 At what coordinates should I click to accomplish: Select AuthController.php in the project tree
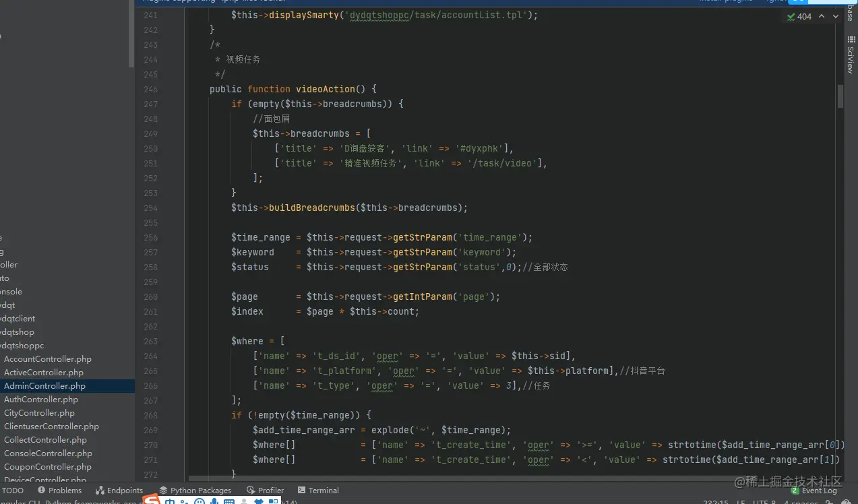[x=41, y=400]
